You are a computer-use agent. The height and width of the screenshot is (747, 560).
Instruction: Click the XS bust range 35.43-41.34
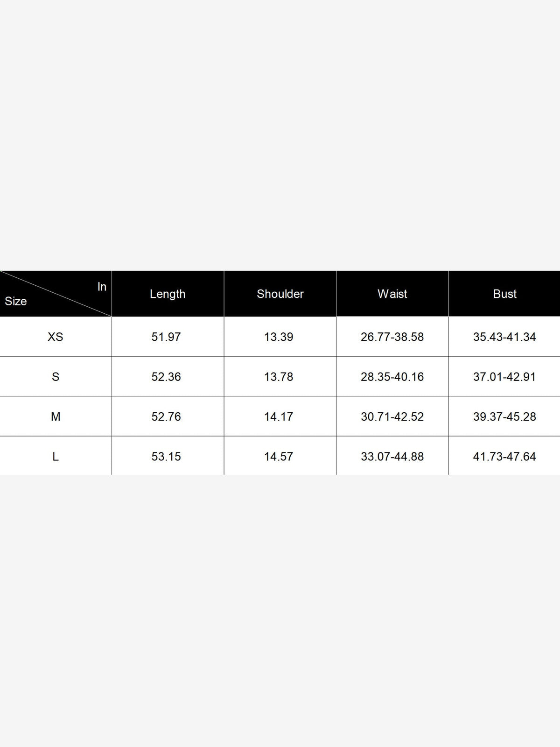tap(504, 337)
